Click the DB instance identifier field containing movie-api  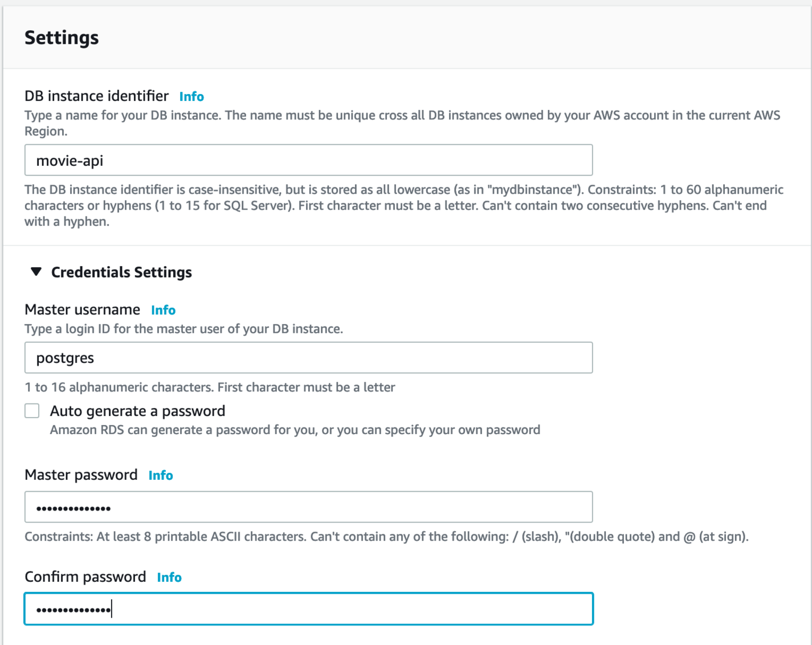click(x=308, y=160)
